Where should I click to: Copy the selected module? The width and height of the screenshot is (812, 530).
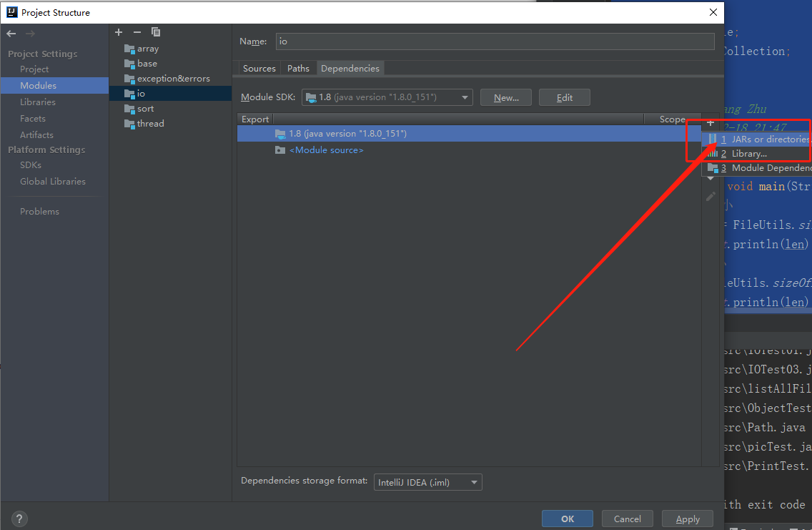(156, 32)
